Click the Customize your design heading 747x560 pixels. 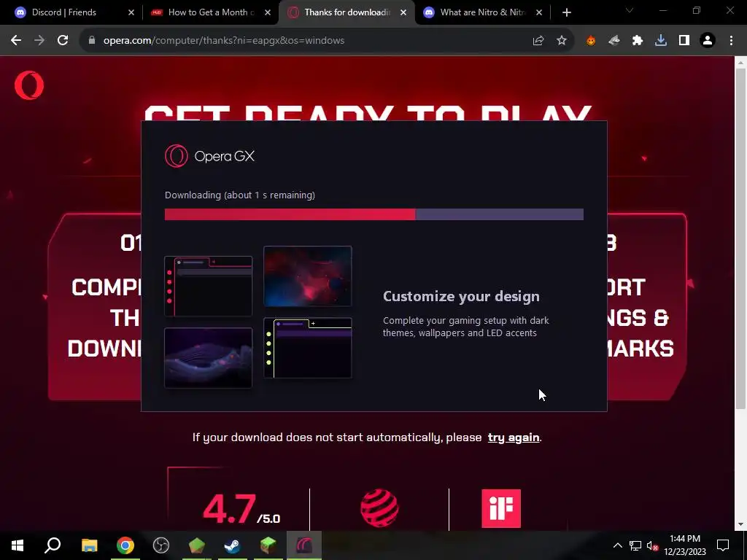click(x=461, y=296)
